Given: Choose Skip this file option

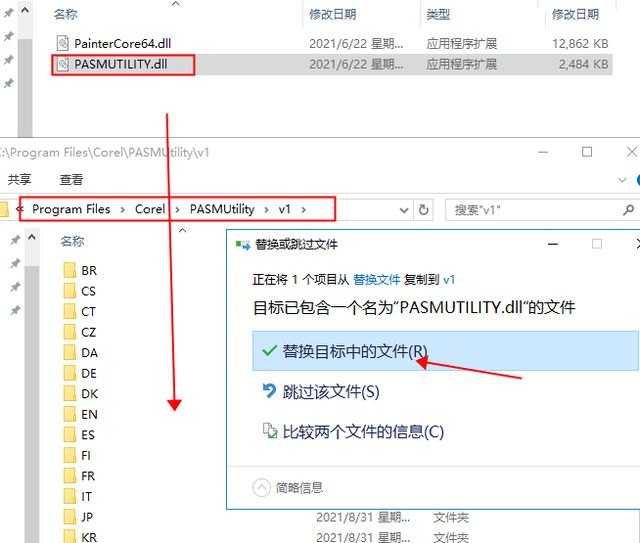Looking at the screenshot, I should tap(330, 391).
